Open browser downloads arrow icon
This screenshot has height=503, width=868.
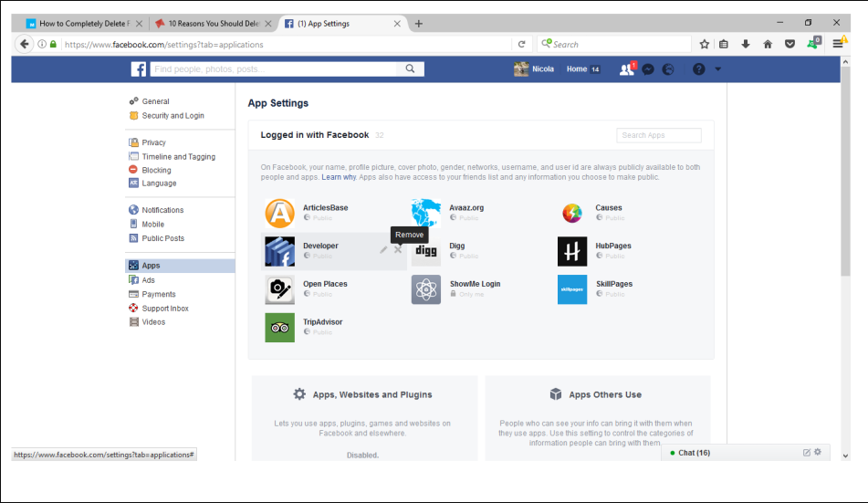[746, 45]
